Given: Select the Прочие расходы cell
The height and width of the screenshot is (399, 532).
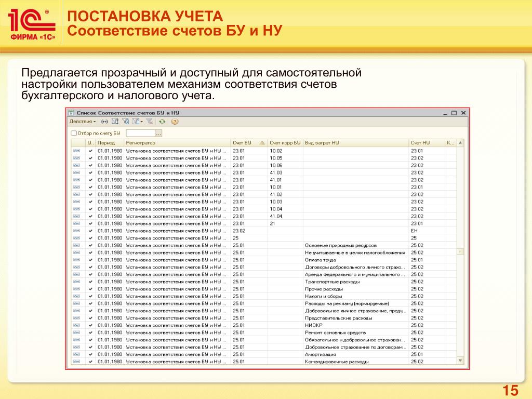Looking at the screenshot, I should 355,289.
